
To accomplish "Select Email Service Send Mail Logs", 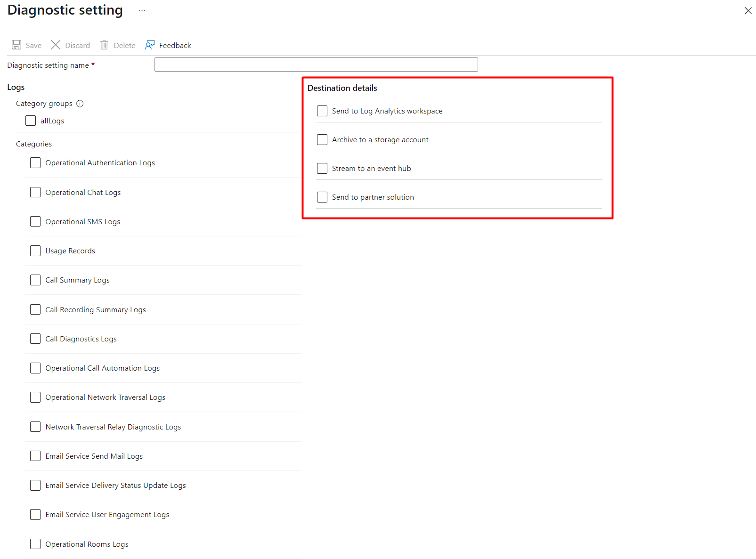I will coord(35,456).
